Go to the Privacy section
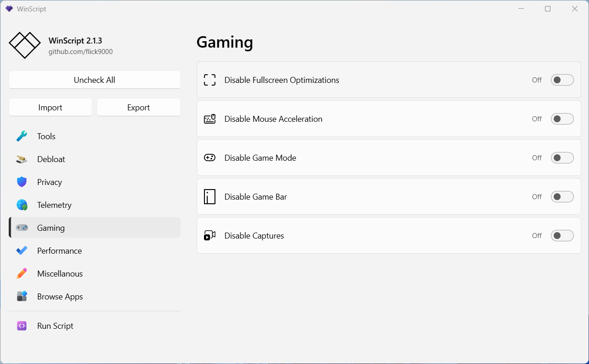Image resolution: width=589 pixels, height=364 pixels. (x=50, y=182)
